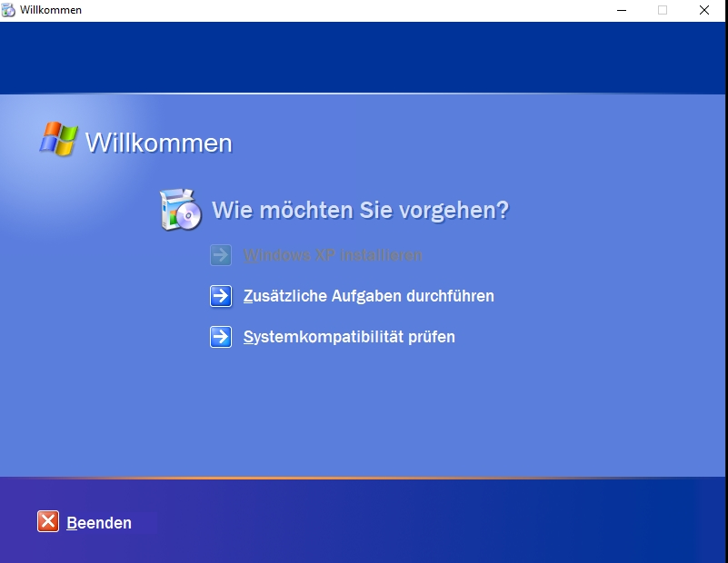Screen dimensions: 728x563
Task: Open the Zusätzliche Aufgaben durchführen link
Action: coord(369,296)
